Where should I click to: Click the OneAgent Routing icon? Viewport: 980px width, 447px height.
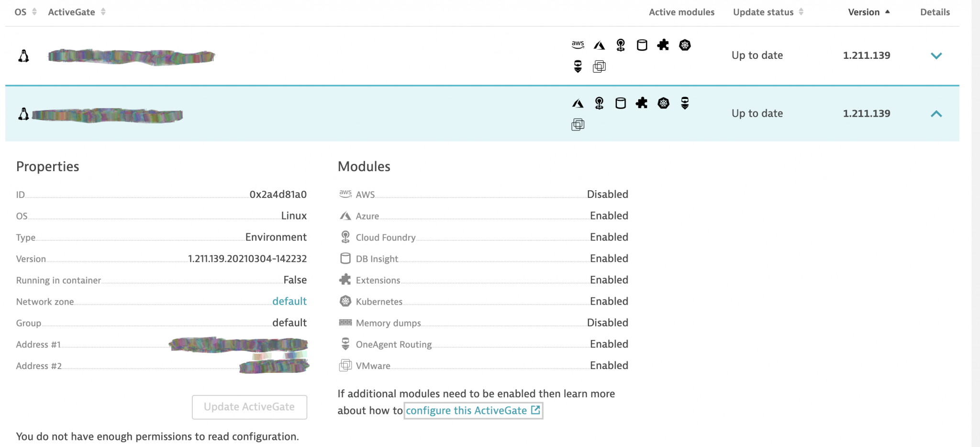345,343
